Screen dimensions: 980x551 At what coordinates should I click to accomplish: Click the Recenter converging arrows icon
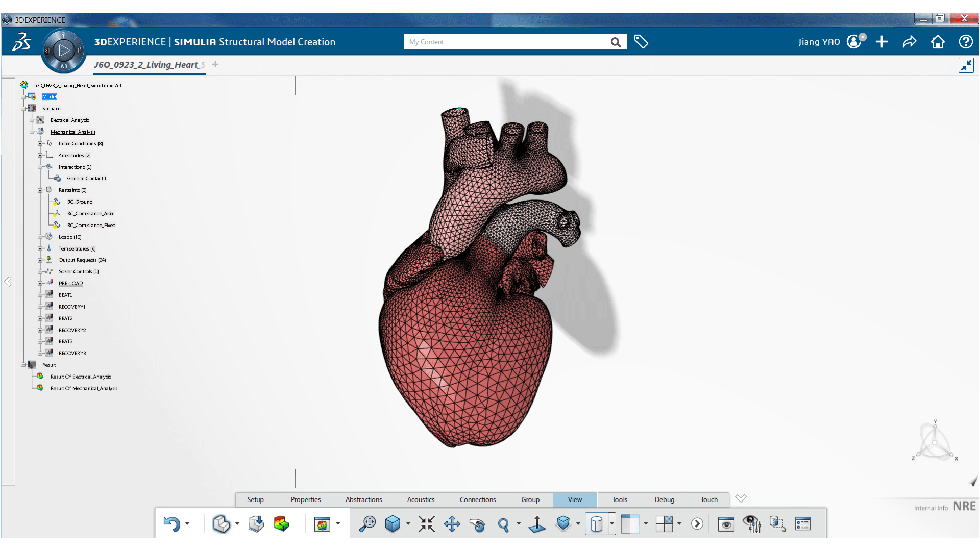pyautogui.click(x=427, y=524)
